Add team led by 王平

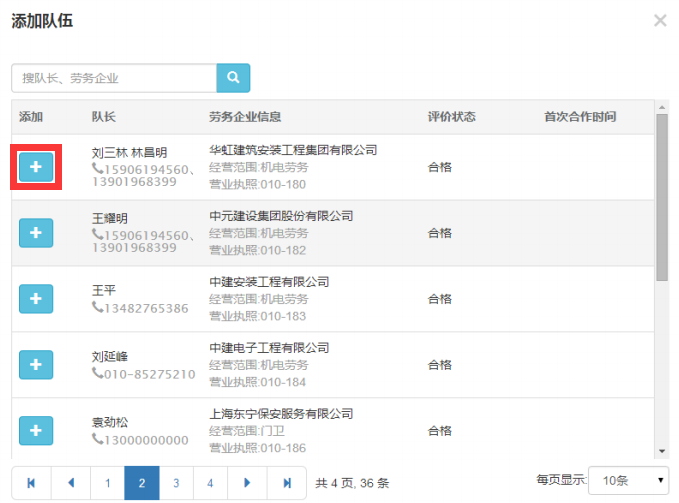[x=36, y=299]
